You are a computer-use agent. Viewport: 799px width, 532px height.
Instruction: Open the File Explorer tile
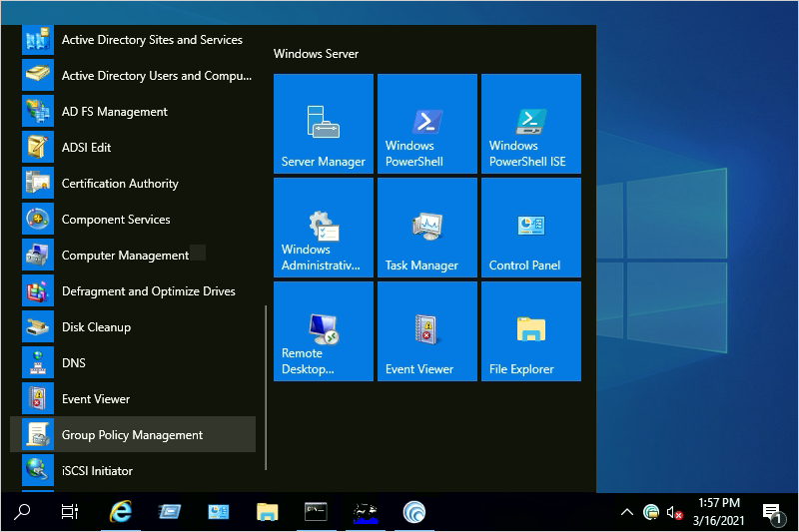(530, 331)
